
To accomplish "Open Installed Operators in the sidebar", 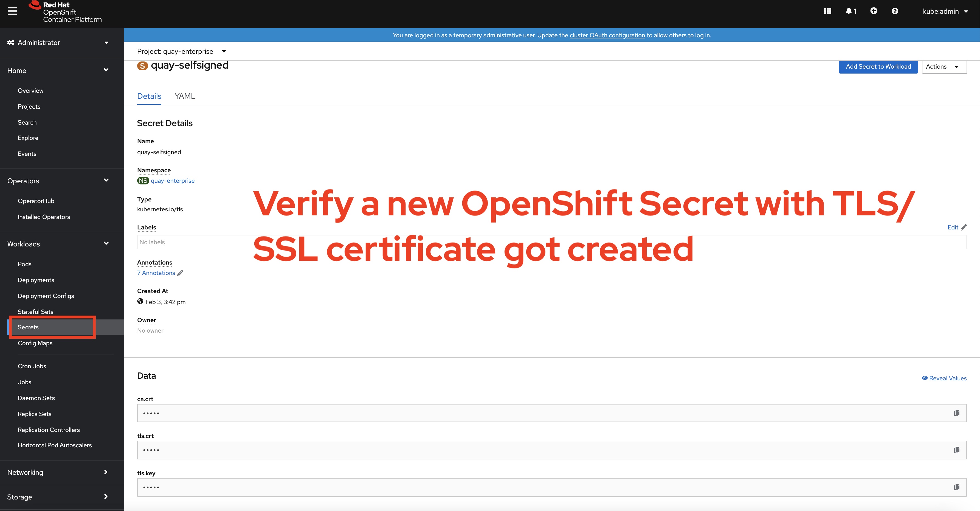I will [44, 217].
